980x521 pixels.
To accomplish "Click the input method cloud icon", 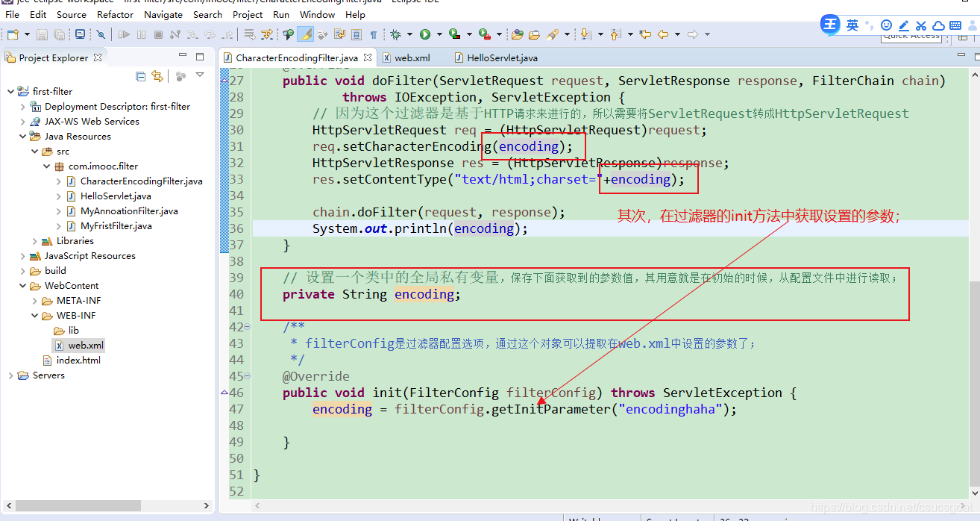I will (x=938, y=25).
